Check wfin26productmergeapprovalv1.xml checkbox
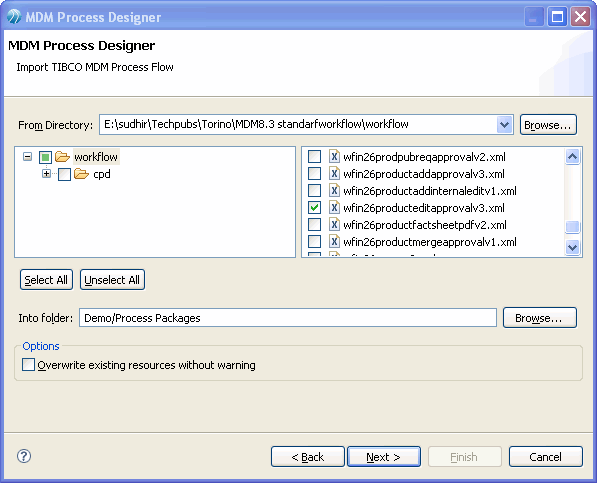This screenshot has width=597, height=483. pos(314,241)
